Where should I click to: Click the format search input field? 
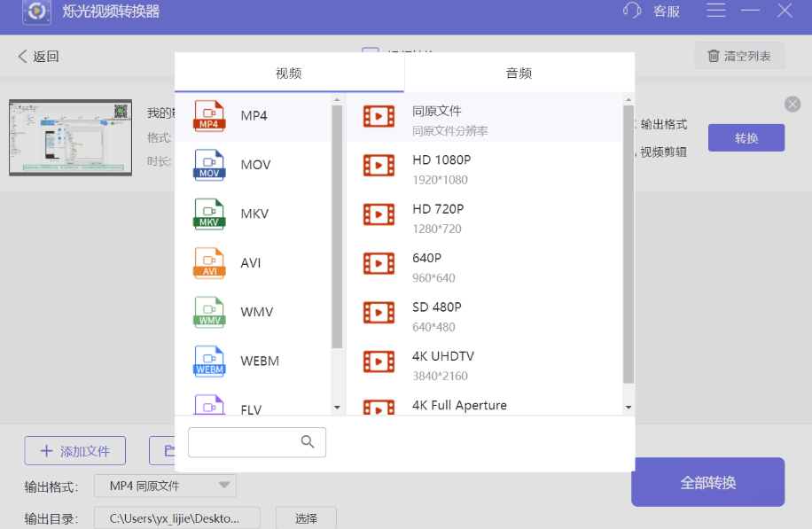[x=257, y=441]
